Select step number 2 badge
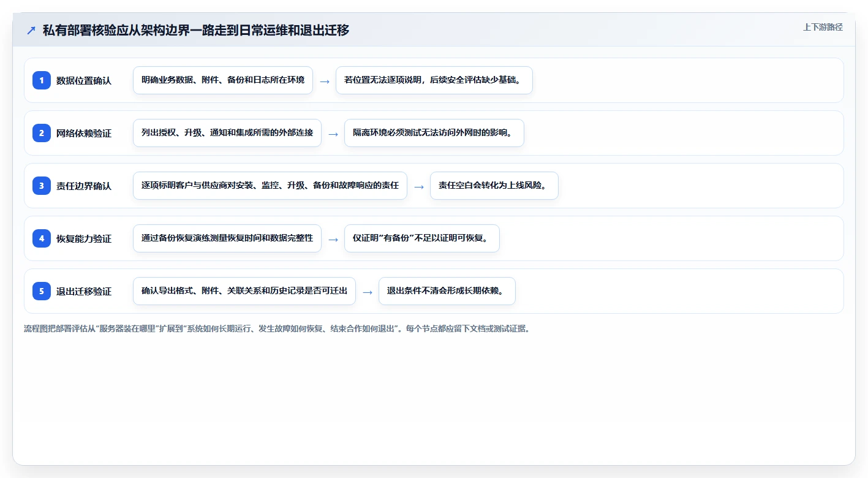The width and height of the screenshot is (868, 478). [42, 133]
